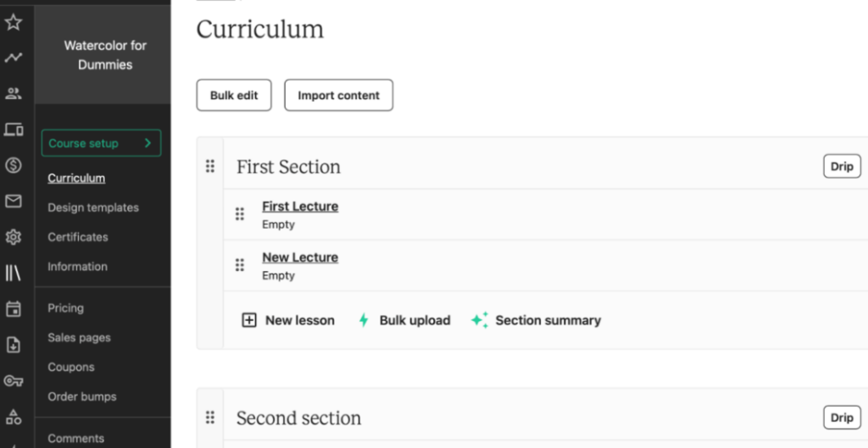Open the analytics trend line icon
This screenshot has height=448, width=868.
(x=14, y=57)
